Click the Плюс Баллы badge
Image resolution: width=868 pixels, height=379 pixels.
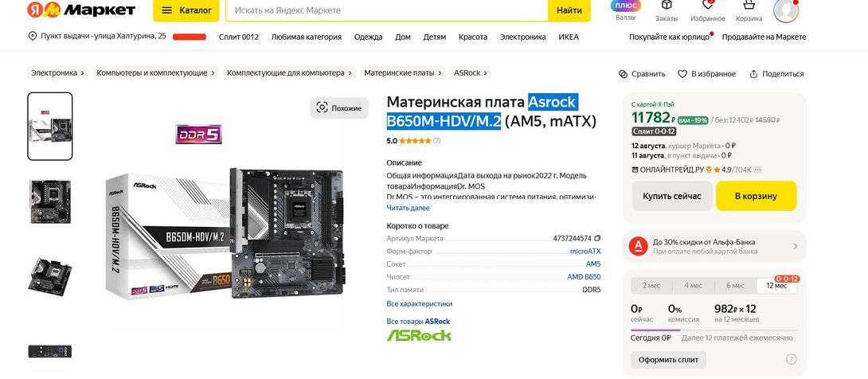click(626, 6)
